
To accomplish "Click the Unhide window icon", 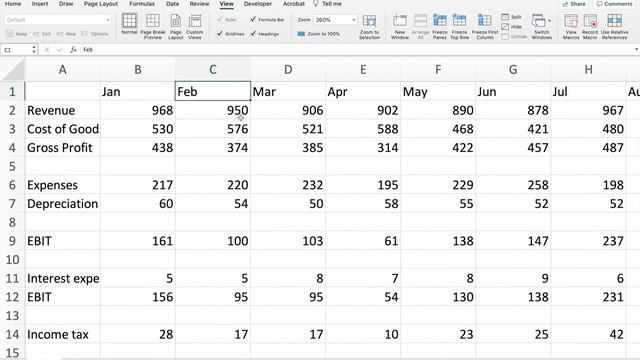I will (x=505, y=36).
